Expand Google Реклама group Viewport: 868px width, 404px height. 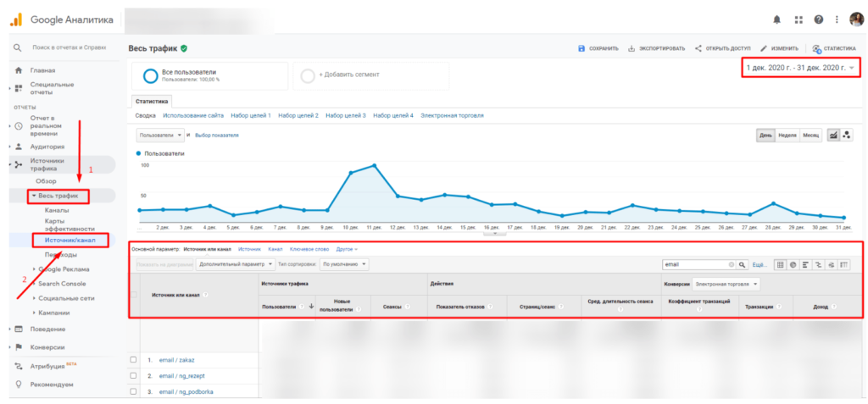(64, 269)
